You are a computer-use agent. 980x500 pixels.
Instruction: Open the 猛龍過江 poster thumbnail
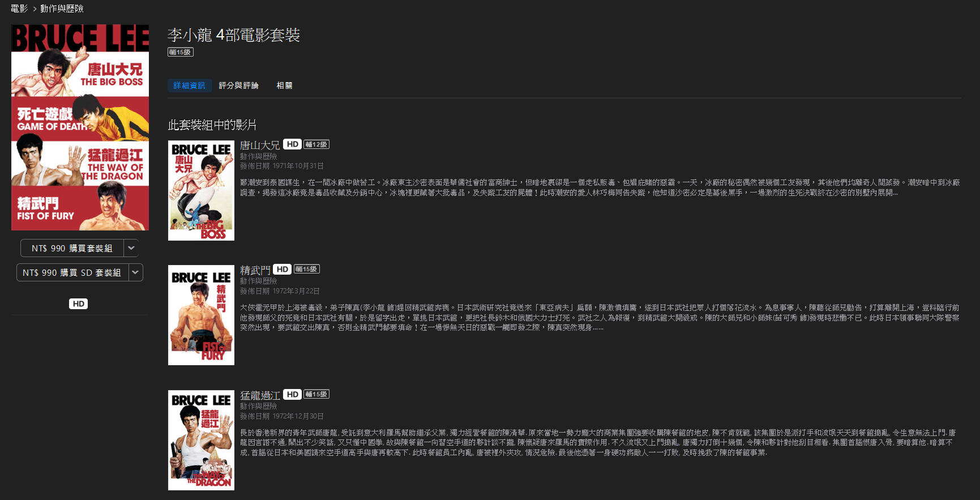tap(201, 440)
